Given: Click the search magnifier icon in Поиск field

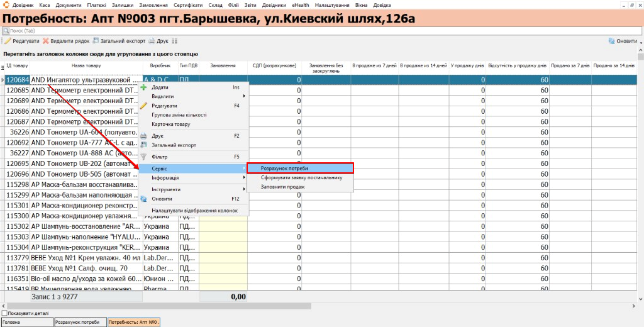Looking at the screenshot, I should click(x=6, y=31).
